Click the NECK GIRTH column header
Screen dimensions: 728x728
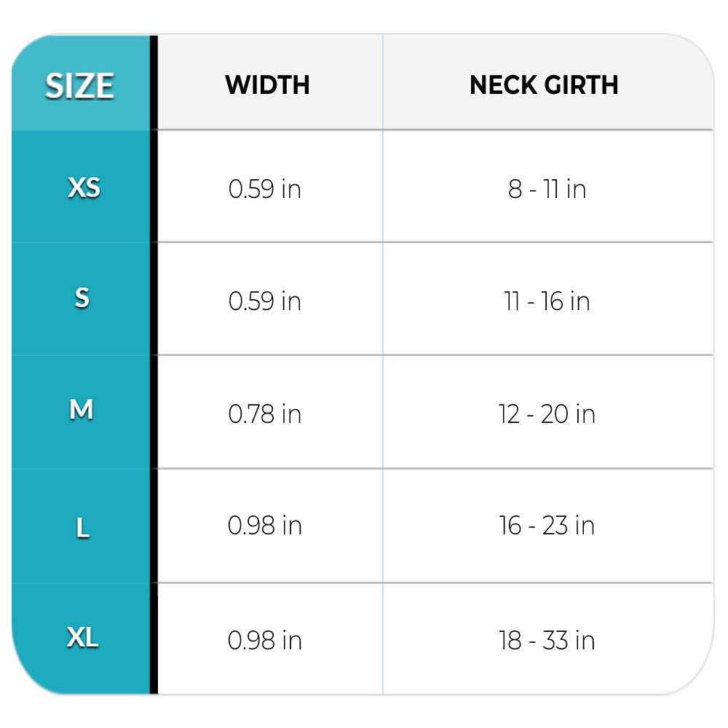pos(544,85)
